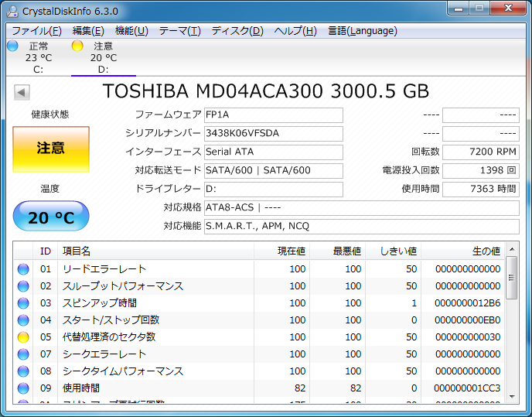Image resolution: width=532 pixels, height=417 pixels.
Task: Click the CrystalDiskInfo title bar app icon
Action: pyautogui.click(x=12, y=11)
